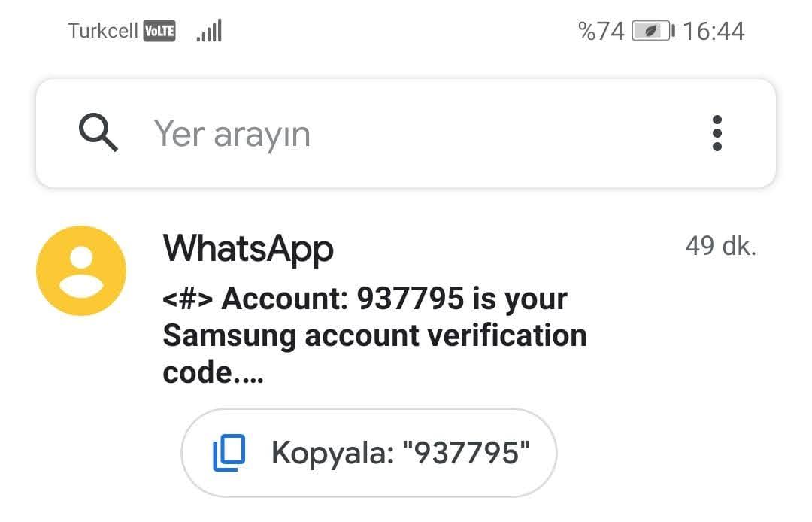Tap the search bar card background
Viewport: 812px width, 522px height.
406,134
